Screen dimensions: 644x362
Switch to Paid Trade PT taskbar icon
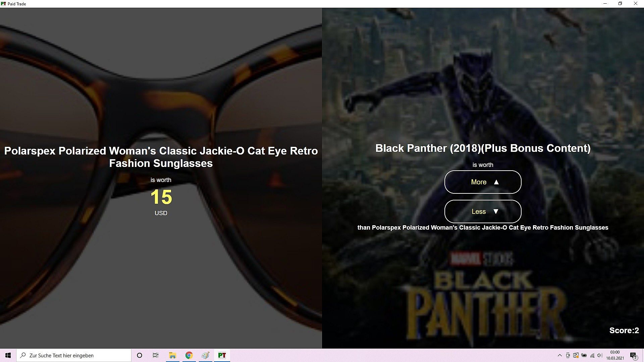pos(222,355)
